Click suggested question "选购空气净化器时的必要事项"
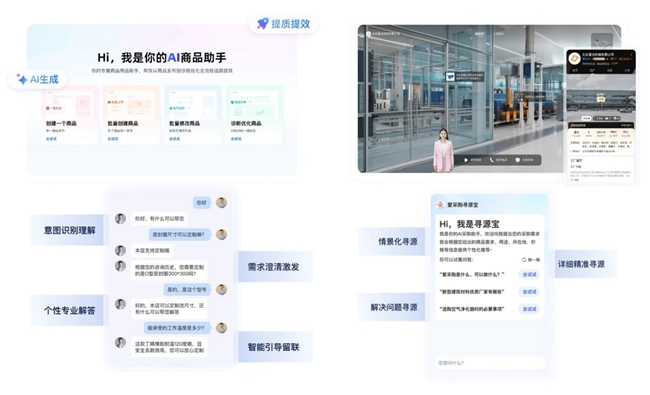The image size is (650, 395). 472,309
